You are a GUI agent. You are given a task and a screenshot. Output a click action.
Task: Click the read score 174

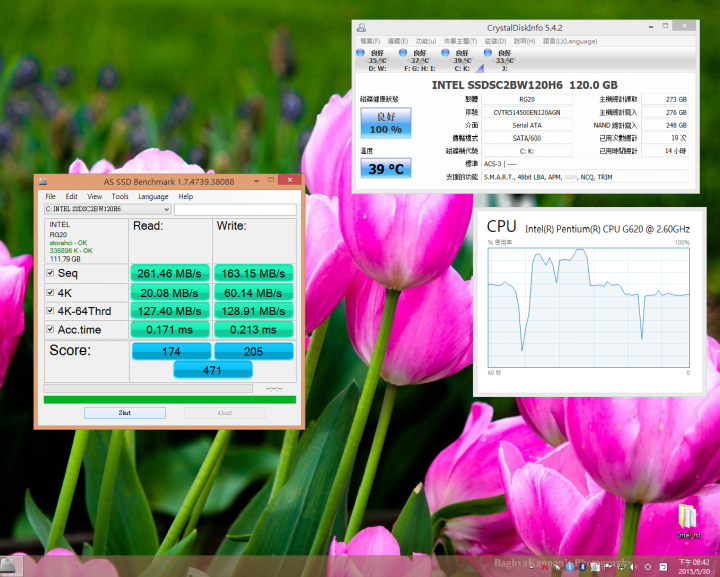tap(171, 351)
